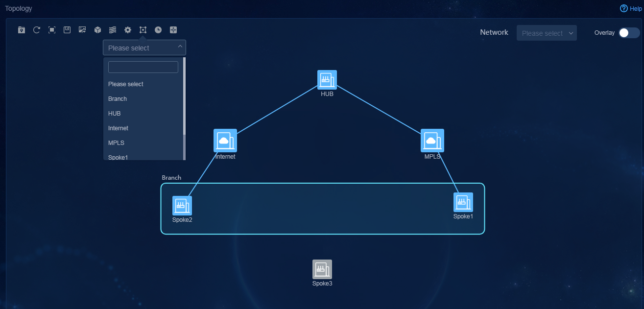Select the gray Spoke3 device node

[322, 269]
